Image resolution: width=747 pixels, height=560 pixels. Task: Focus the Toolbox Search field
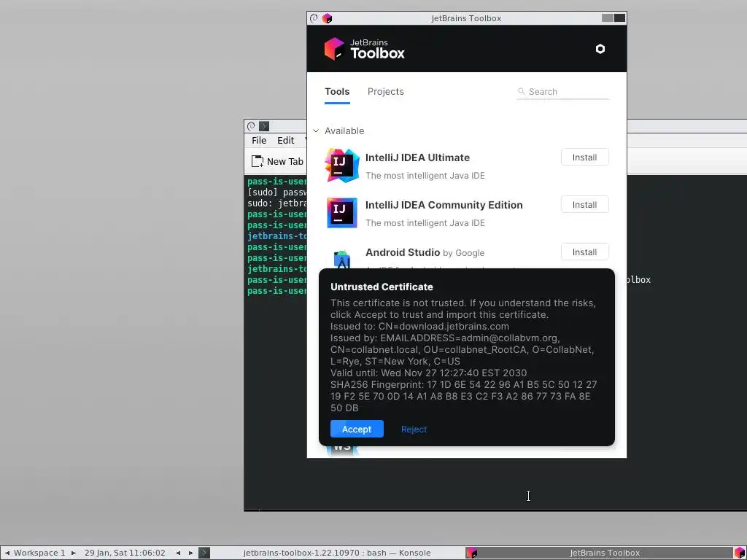point(562,91)
